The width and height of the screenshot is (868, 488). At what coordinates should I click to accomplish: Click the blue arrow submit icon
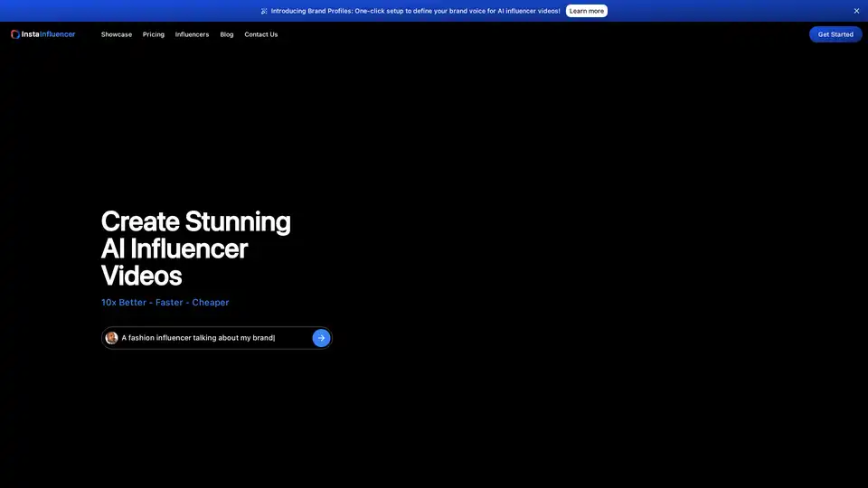(x=321, y=338)
